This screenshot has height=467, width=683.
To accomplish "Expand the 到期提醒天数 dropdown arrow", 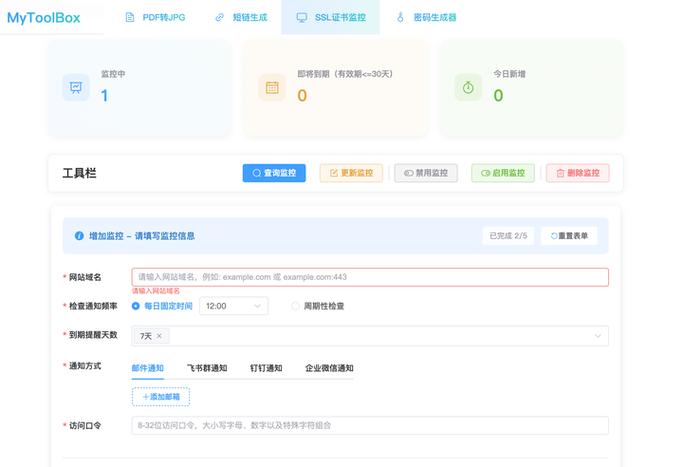I will (x=598, y=336).
